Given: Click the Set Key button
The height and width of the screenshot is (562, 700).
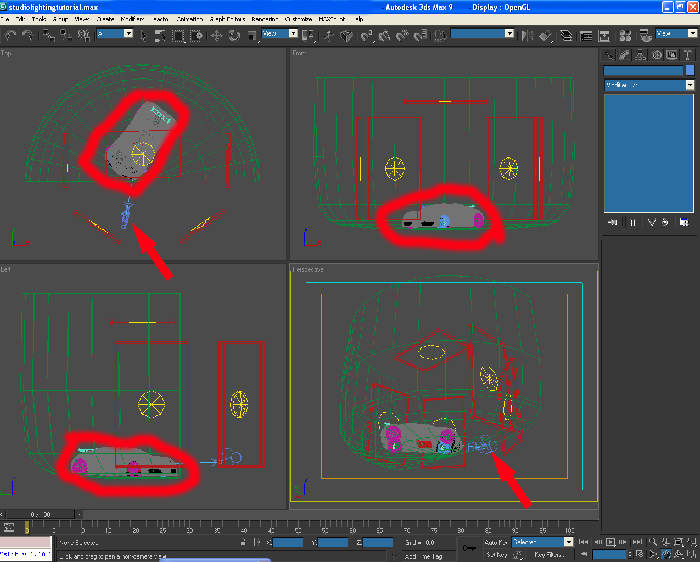Looking at the screenshot, I should (x=497, y=553).
